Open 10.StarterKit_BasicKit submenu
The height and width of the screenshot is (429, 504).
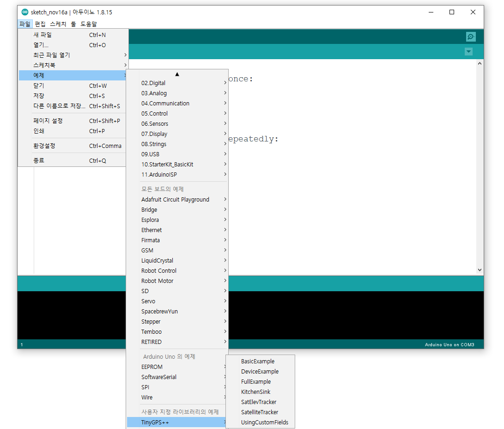[x=177, y=165]
